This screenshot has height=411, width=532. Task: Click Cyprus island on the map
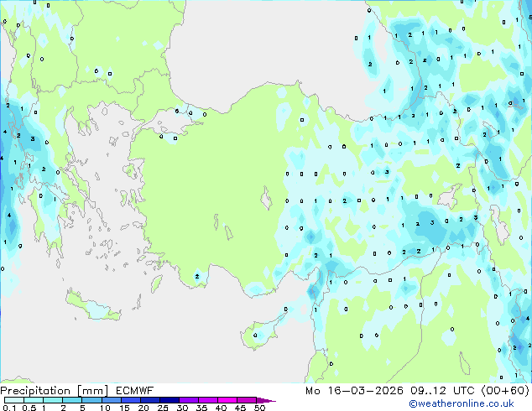coord(259,334)
